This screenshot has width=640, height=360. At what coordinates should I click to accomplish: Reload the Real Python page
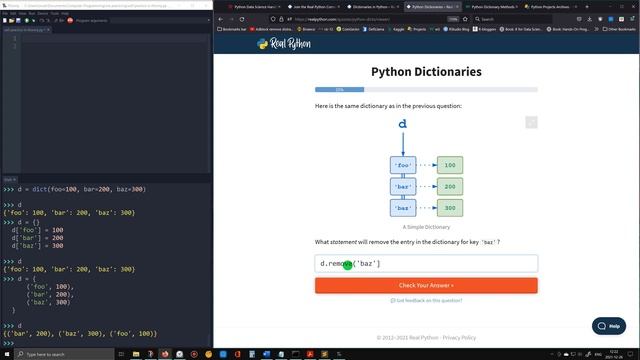coord(242,19)
